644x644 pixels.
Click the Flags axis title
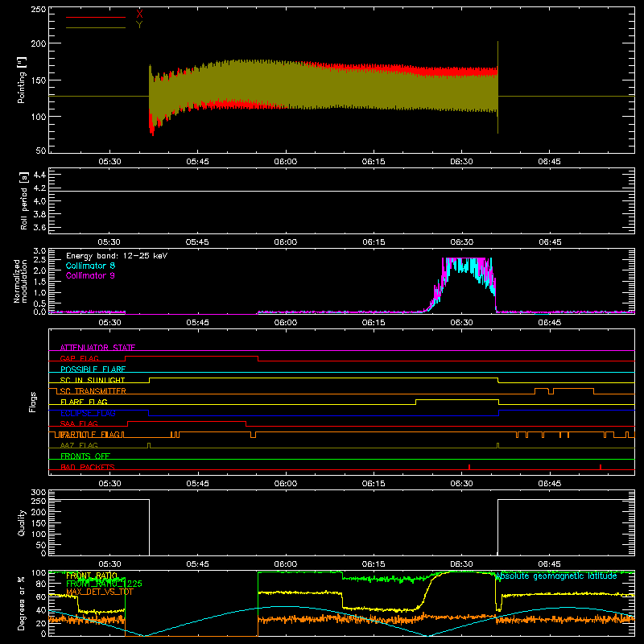pos(32,402)
